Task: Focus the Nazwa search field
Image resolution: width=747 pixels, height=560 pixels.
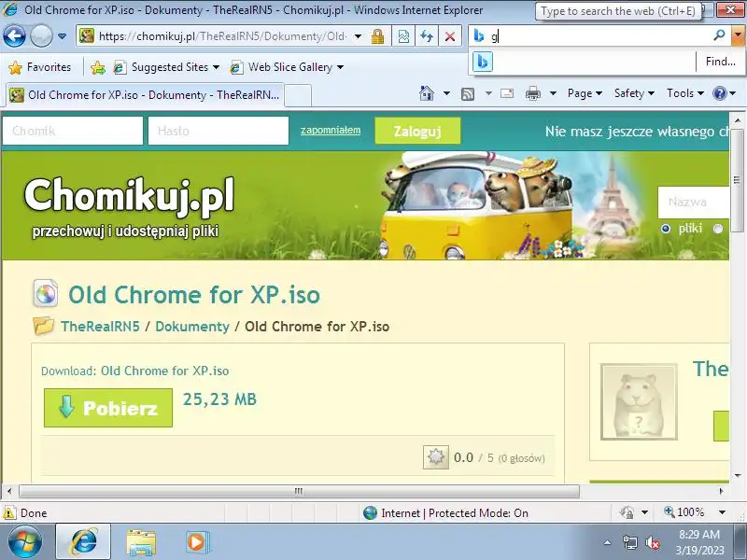Action: [693, 202]
